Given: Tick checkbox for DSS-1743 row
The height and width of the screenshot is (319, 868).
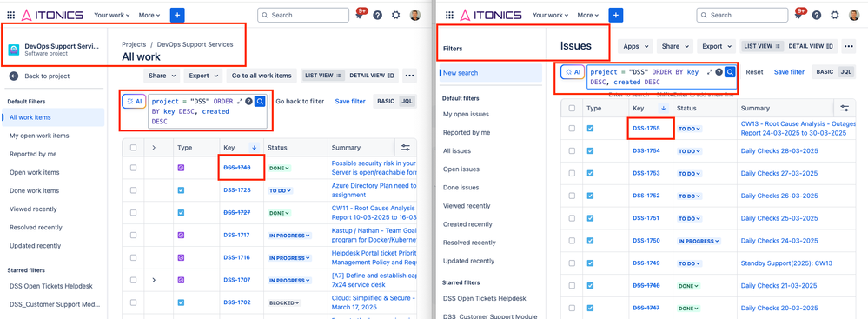Looking at the screenshot, I should coord(133,168).
